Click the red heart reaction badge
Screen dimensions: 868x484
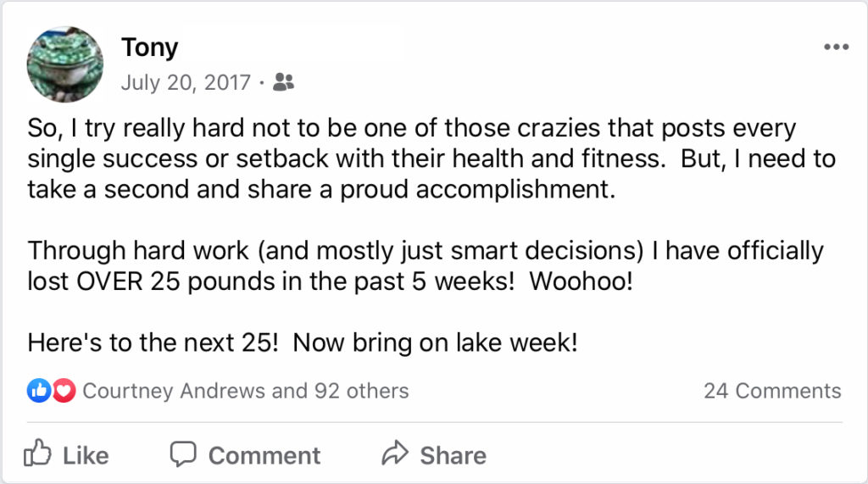coord(64,391)
